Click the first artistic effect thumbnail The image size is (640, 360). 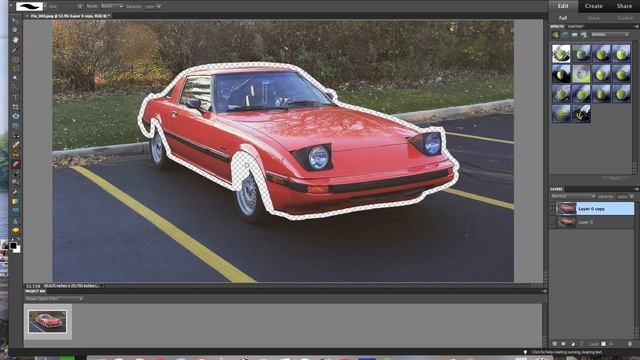[561, 53]
